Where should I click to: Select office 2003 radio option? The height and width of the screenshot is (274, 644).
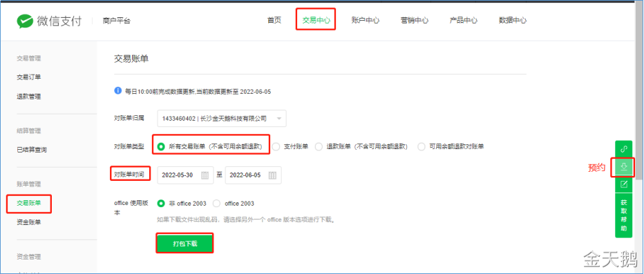(x=216, y=204)
